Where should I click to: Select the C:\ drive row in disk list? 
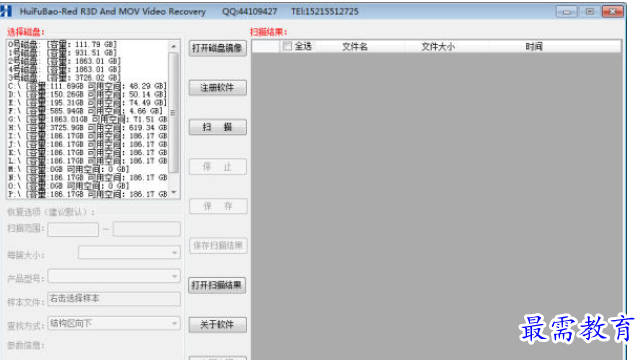pos(87,86)
